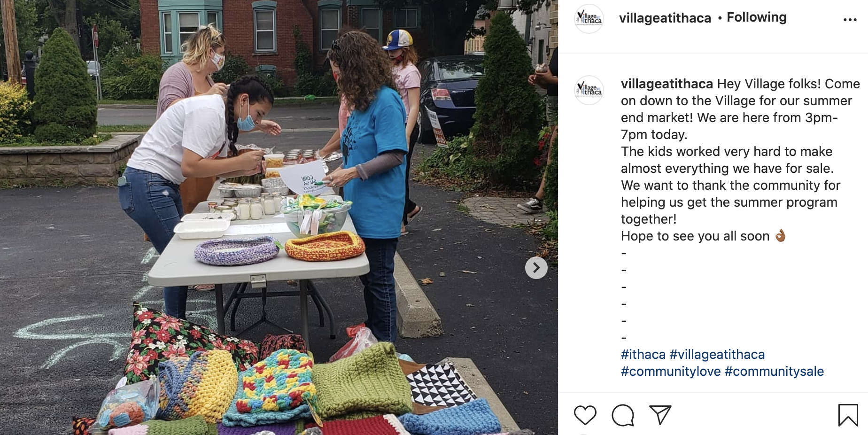The height and width of the screenshot is (435, 868).
Task: Click the profile avatar beside the caption
Action: coord(589,90)
